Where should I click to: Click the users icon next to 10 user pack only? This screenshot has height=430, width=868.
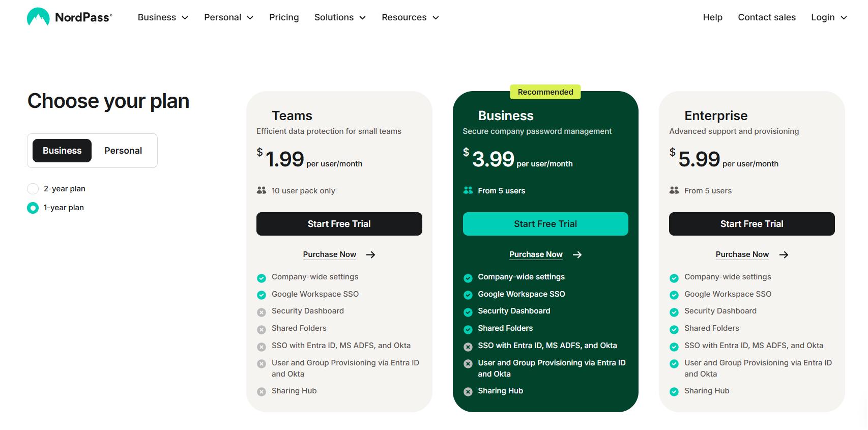click(x=262, y=190)
